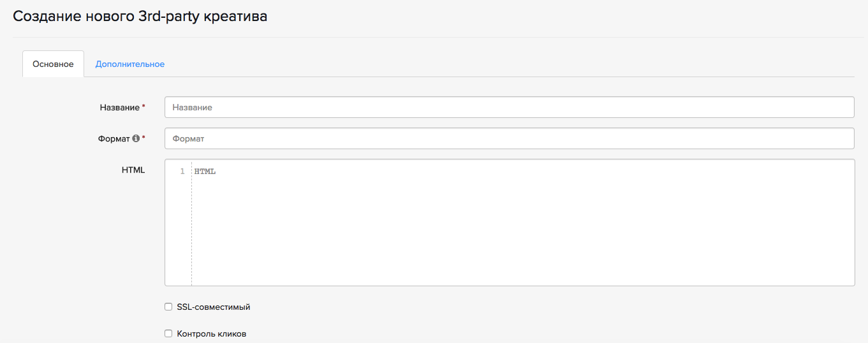The image size is (868, 343).
Task: Click the Название field label
Action: coord(119,108)
